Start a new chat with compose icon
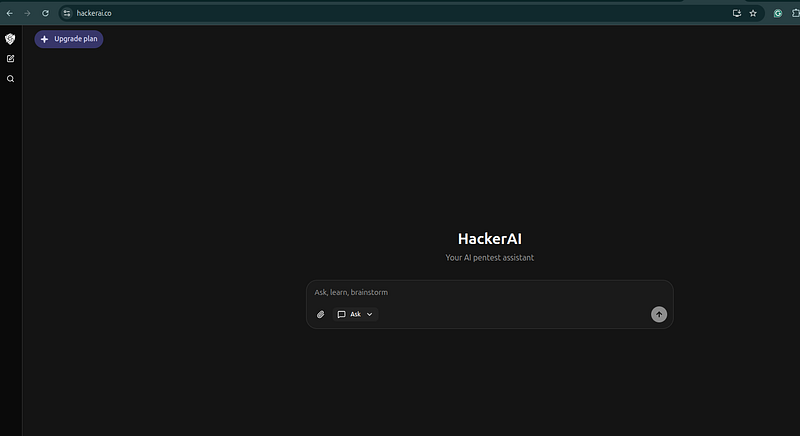 pos(10,59)
